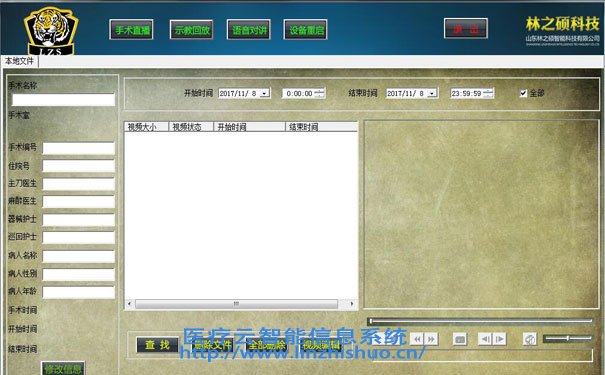
Task: Step back one frame
Action: pos(485,339)
